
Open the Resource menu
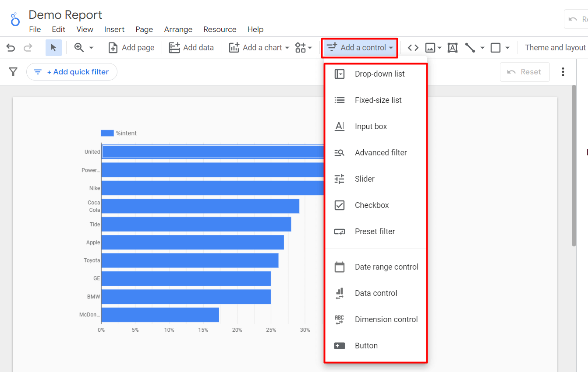[x=220, y=29]
